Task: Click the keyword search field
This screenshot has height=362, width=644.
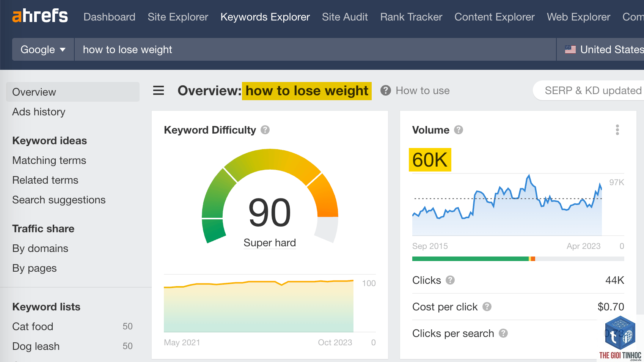Action: 315,49
